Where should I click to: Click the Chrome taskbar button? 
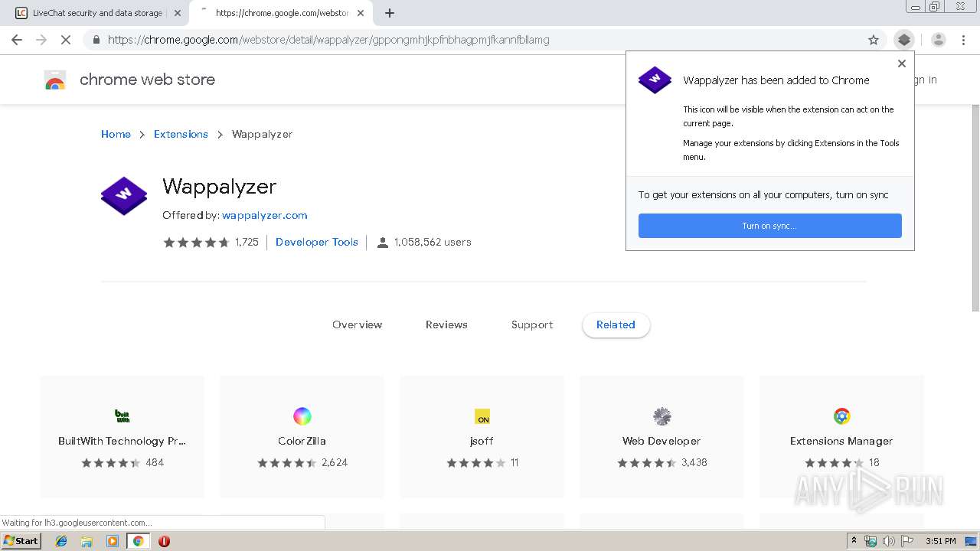pyautogui.click(x=138, y=541)
